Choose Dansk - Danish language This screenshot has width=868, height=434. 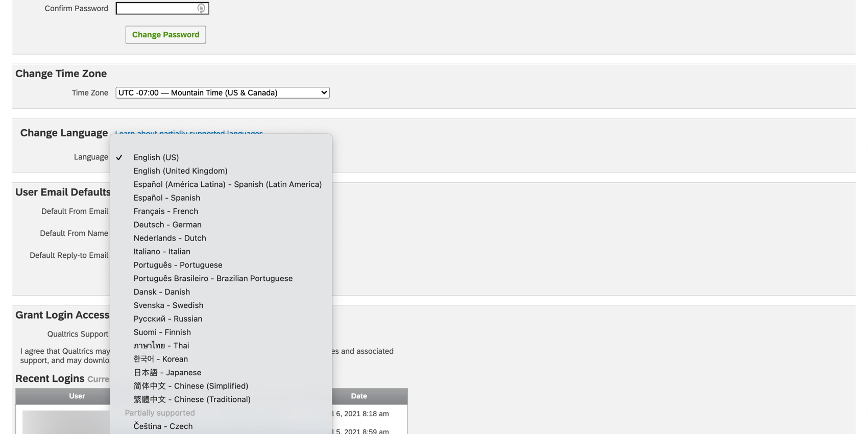coord(161,292)
